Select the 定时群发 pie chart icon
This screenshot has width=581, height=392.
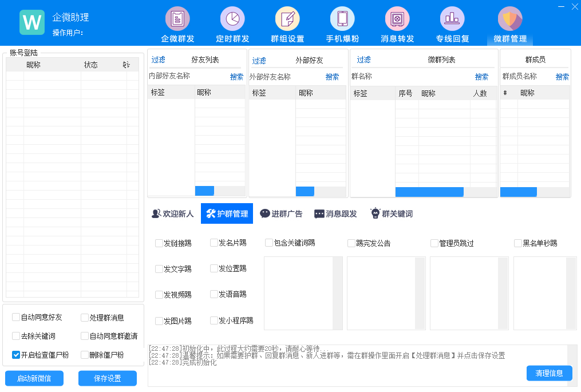tap(232, 19)
